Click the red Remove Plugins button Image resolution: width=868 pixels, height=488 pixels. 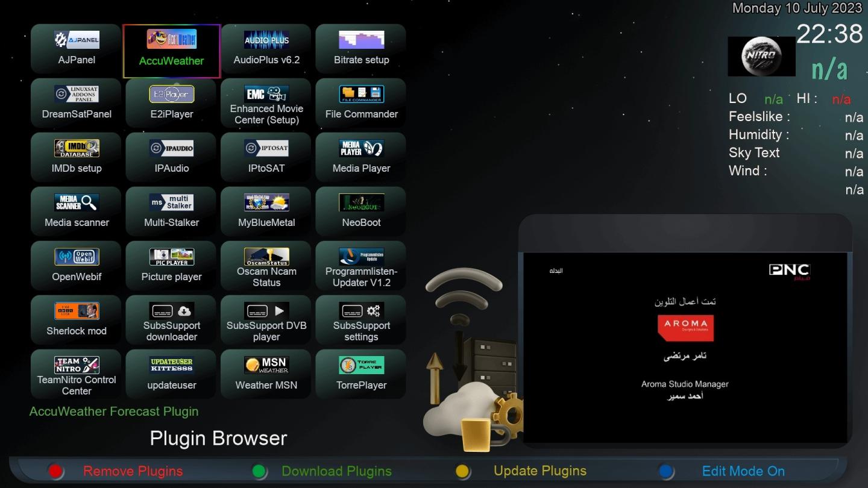pyautogui.click(x=133, y=471)
